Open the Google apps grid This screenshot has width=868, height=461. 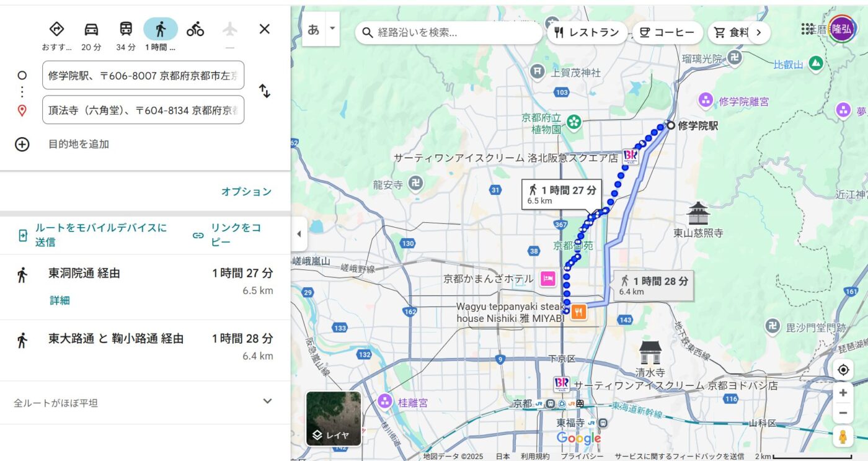[807, 29]
